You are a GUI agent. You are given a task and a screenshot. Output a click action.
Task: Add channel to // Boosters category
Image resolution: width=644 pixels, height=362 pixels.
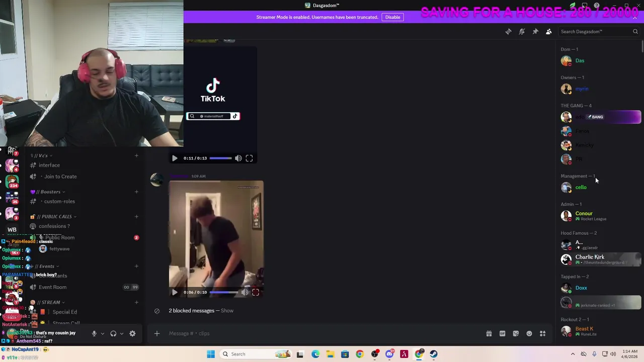click(x=136, y=192)
